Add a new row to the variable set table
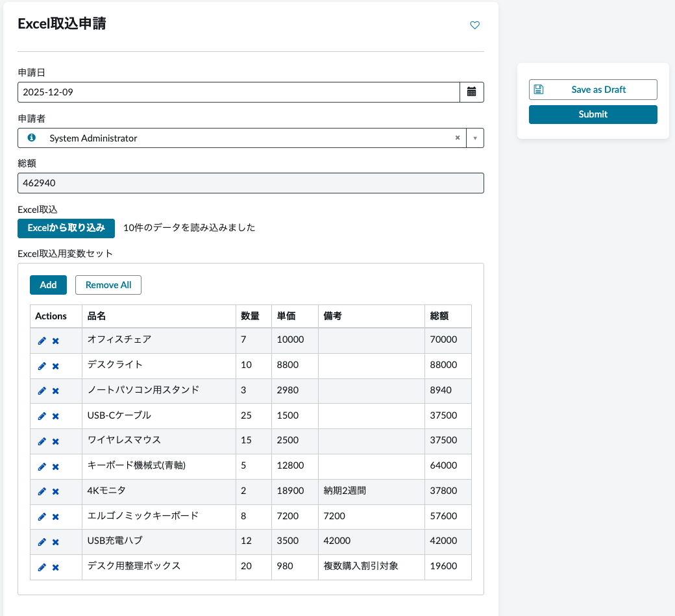This screenshot has height=616, width=675. (x=48, y=284)
